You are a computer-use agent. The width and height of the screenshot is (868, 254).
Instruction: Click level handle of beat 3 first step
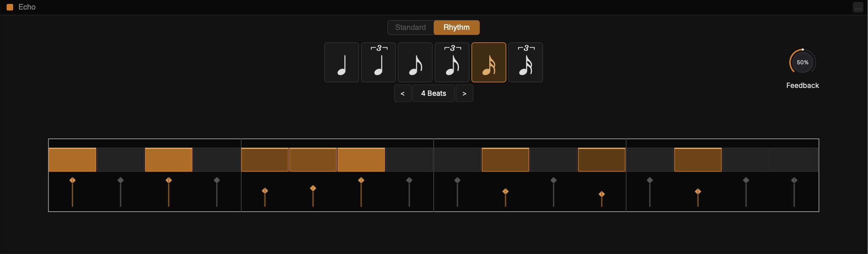[457, 180]
